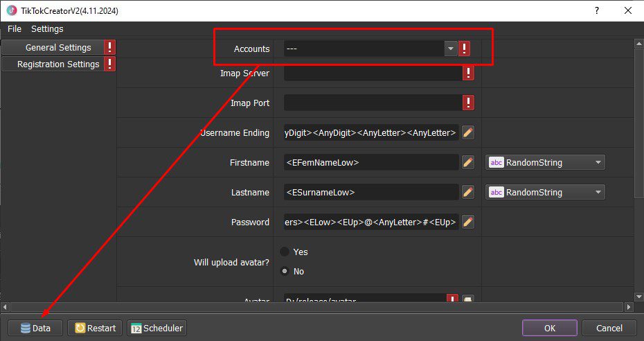Click the Firstname field containing EFemNameLow
Image resolution: width=644 pixels, height=341 pixels.
click(371, 162)
